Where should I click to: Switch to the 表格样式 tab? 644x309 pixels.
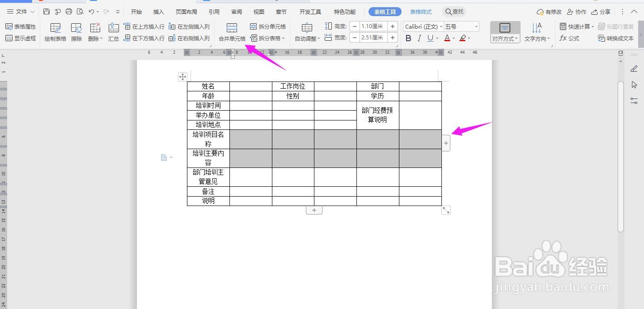pos(420,12)
